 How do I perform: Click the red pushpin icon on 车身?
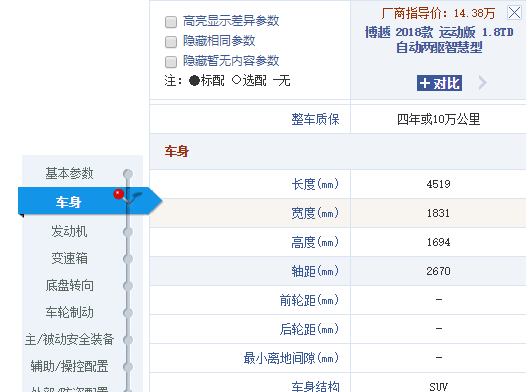119,194
